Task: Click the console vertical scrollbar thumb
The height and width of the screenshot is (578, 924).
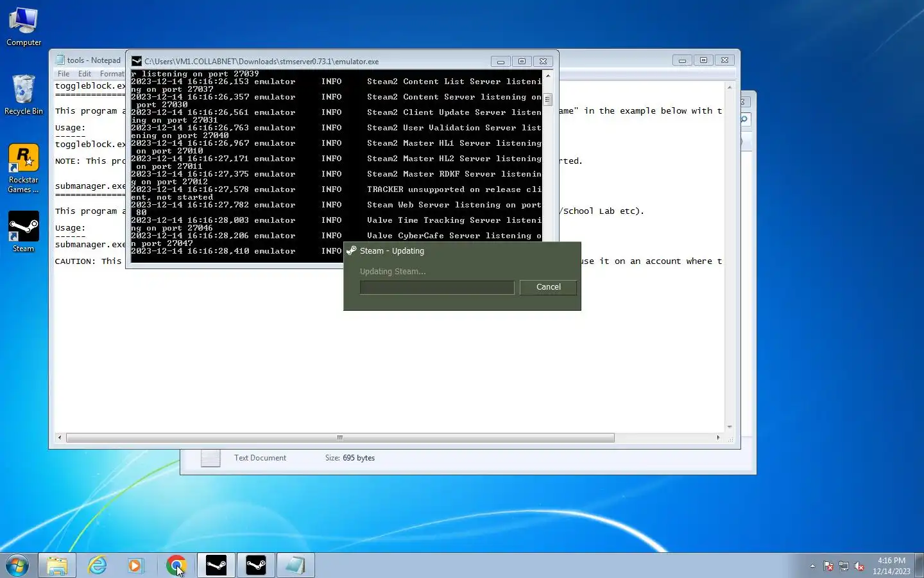Action: click(548, 100)
